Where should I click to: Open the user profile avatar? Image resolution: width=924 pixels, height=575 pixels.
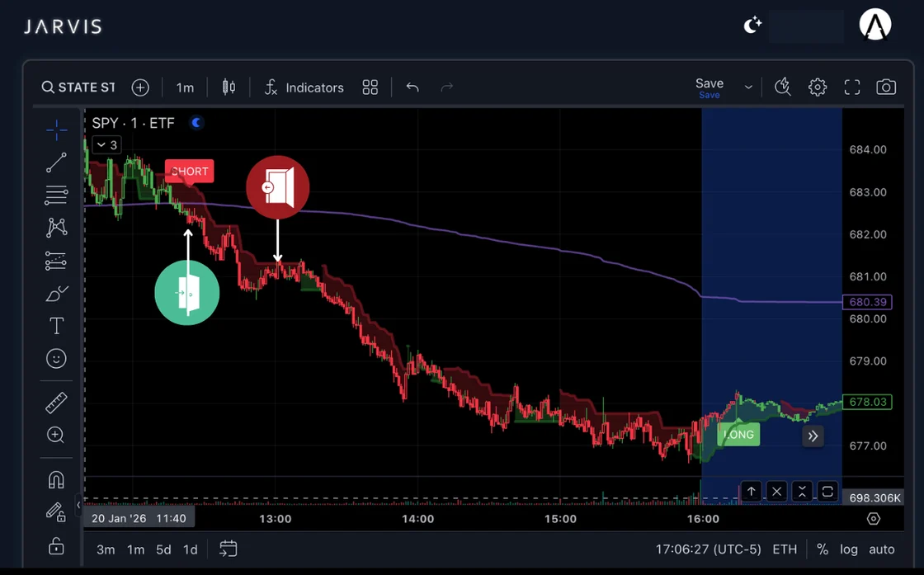pos(875,25)
